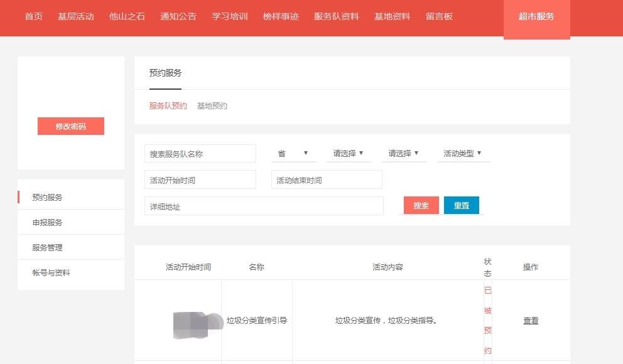The image size is (623, 364).
Task: Click the 查看 link for 垃圾分类宣传引导
Action: coord(531,321)
